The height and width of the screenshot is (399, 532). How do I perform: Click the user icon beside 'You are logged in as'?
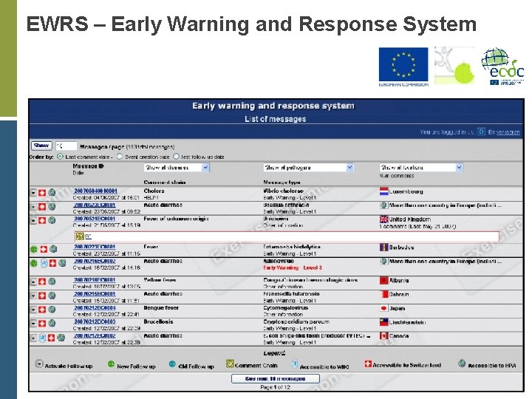pyautogui.click(x=481, y=132)
